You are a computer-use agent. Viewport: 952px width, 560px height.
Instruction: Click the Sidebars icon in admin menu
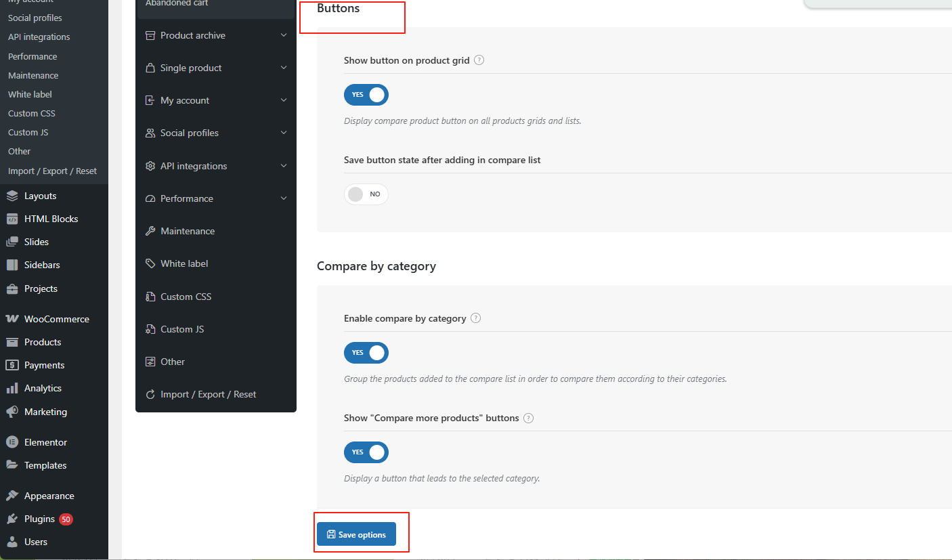coord(12,265)
